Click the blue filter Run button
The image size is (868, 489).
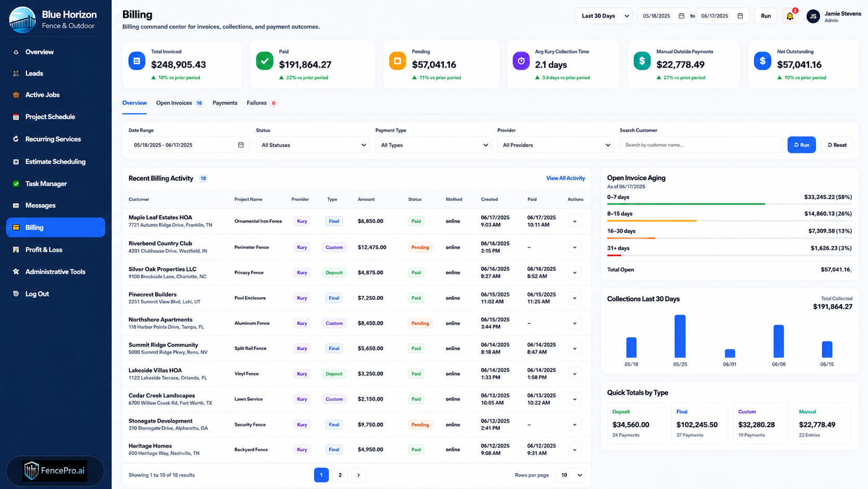pos(802,145)
